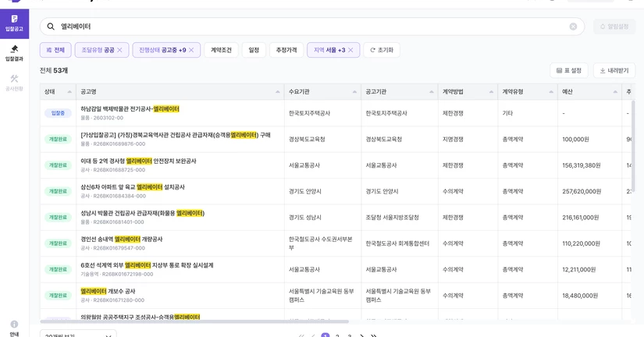Image resolution: width=644 pixels, height=337 pixels.
Task: Click into the 엘리베이터 search field
Action: [312, 27]
